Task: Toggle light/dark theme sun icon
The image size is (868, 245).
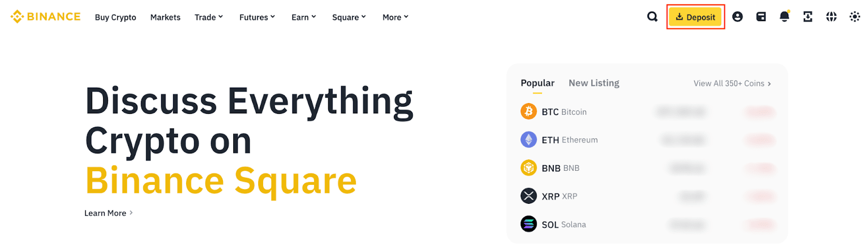Action: tap(855, 17)
